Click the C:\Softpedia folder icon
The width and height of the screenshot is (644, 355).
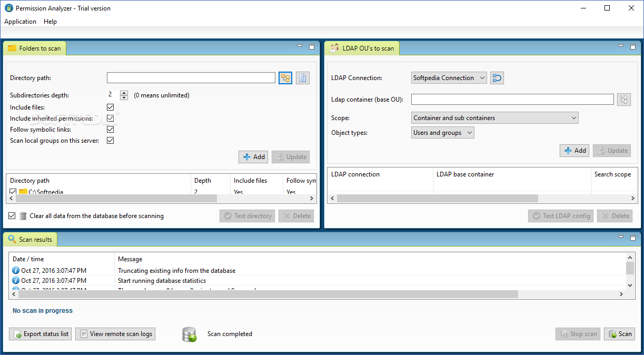coord(23,192)
